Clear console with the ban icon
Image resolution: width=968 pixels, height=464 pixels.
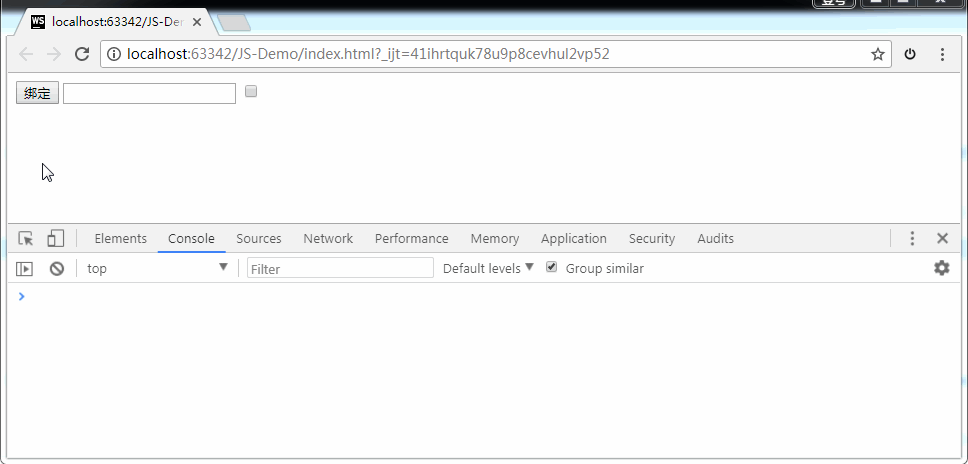(x=57, y=268)
